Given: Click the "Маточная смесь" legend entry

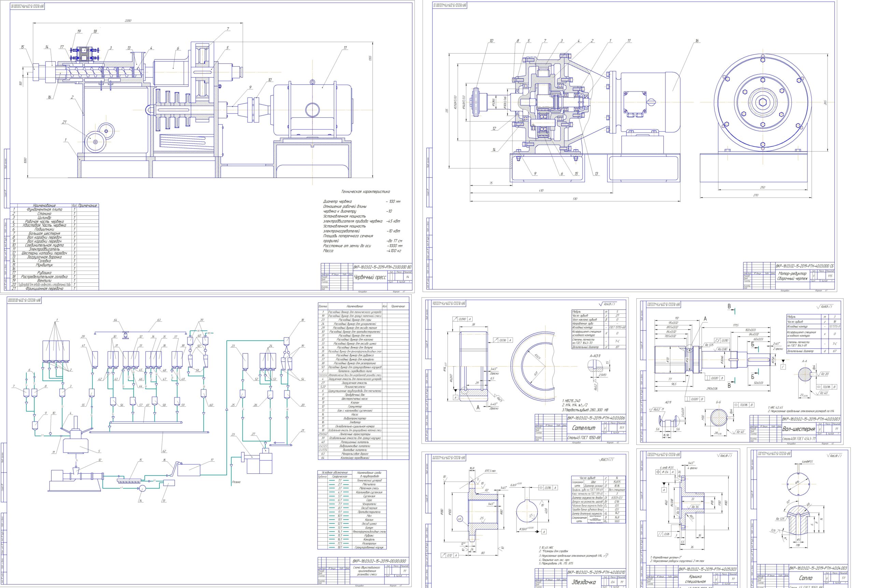Looking at the screenshot, I should [369, 488].
